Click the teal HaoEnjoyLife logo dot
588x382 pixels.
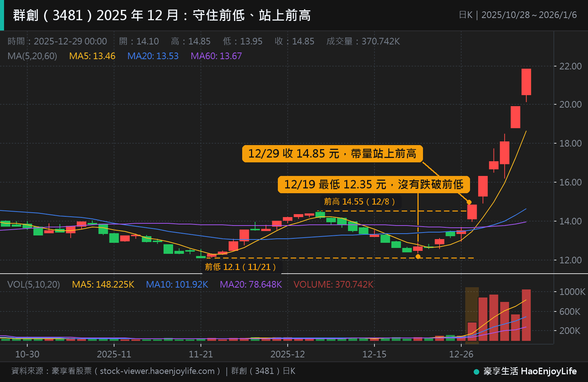[x=476, y=372]
